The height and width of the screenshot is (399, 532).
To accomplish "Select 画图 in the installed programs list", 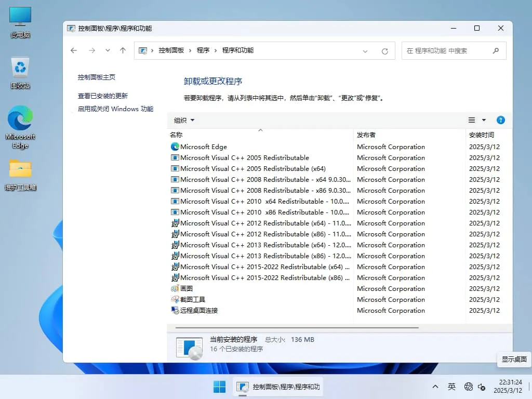I will pyautogui.click(x=185, y=288).
